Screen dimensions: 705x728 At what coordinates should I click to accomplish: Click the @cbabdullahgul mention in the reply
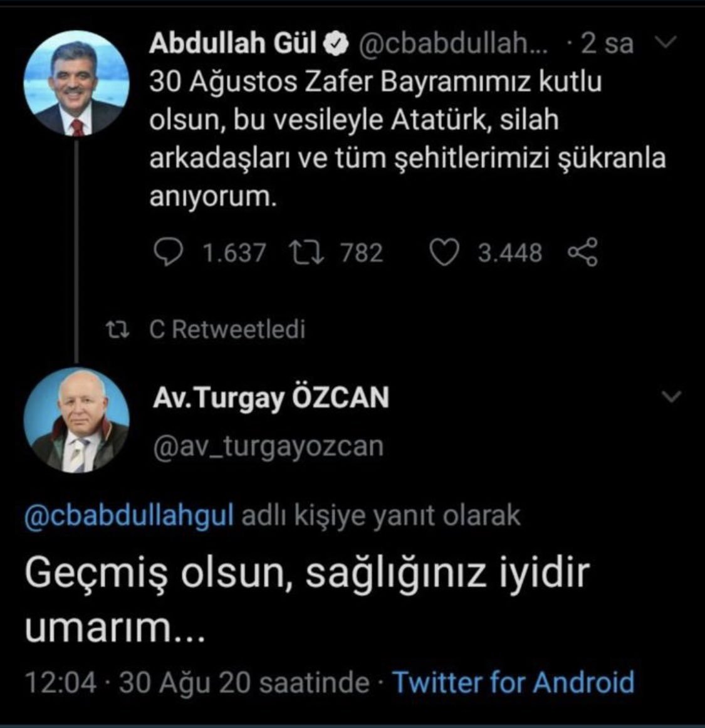[129, 515]
